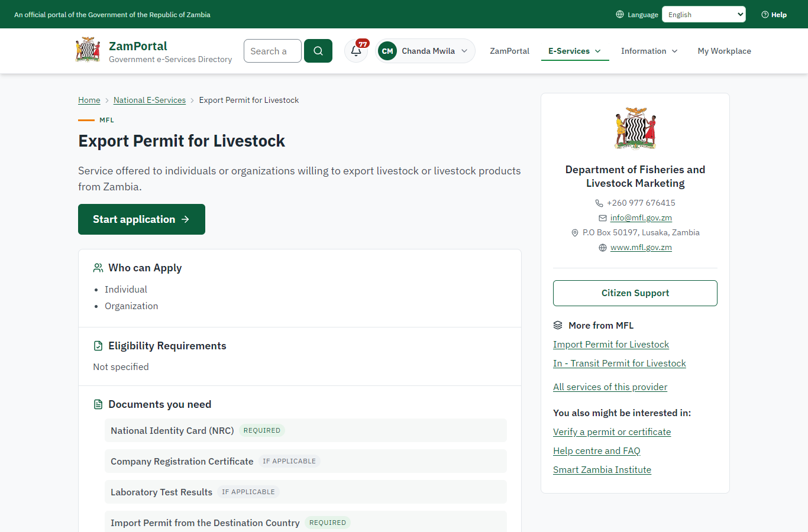Click the location pin icon beside P.O Box
808x532 pixels.
[x=575, y=233]
